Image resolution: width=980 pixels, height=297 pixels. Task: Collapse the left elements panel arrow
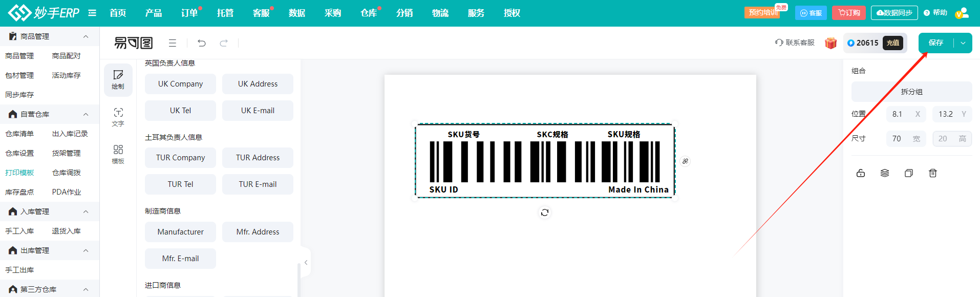pos(306,263)
